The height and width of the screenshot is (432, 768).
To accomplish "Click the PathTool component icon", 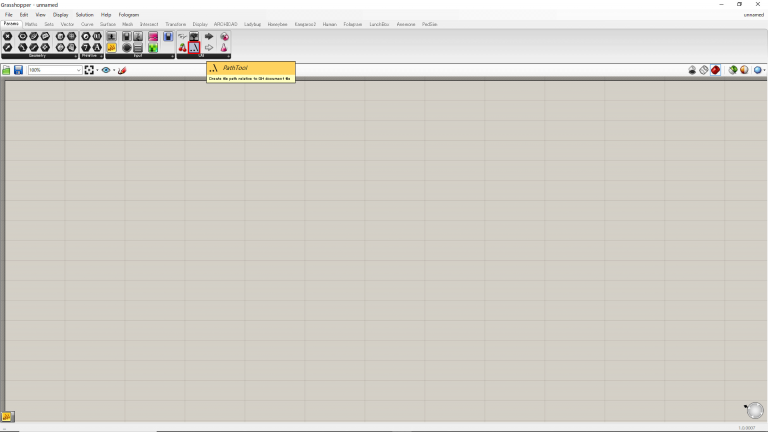I will 195,47.
